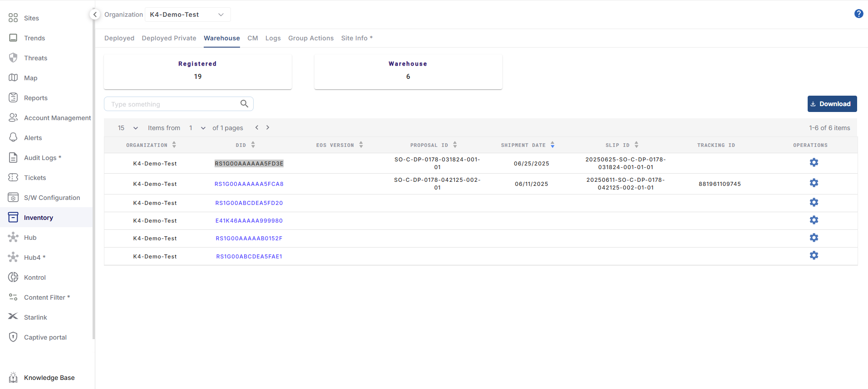The image size is (868, 389).
Task: Open Kontrol in the sidebar
Action: pyautogui.click(x=34, y=277)
